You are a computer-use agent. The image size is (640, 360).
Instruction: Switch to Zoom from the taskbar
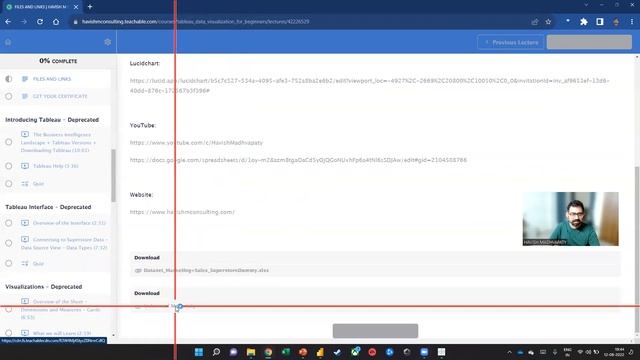[x=424, y=352]
